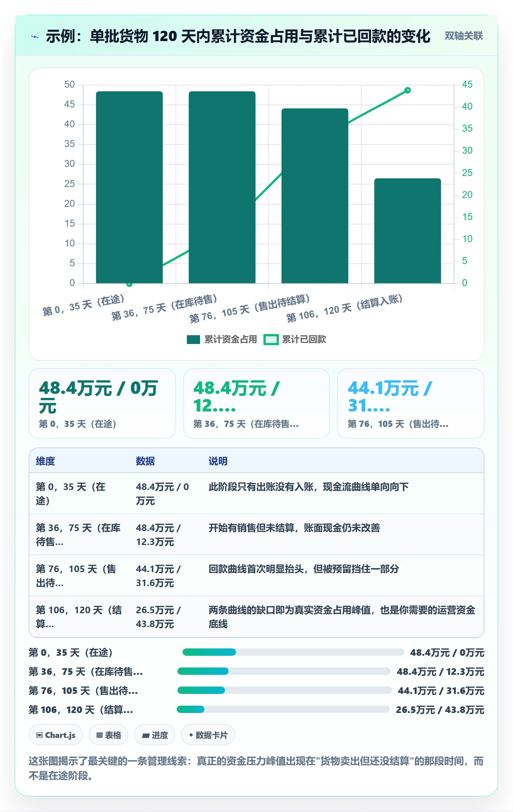Screen dimensions: 513x812
Task: Click the bar for 第 0，35 天（在途）
Action: pyautogui.click(x=129, y=187)
